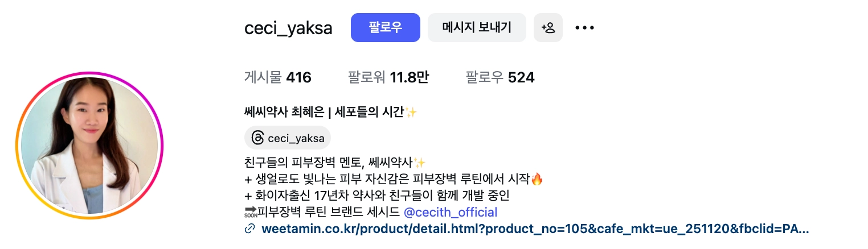View the profile picture story ring

pyautogui.click(x=89, y=146)
